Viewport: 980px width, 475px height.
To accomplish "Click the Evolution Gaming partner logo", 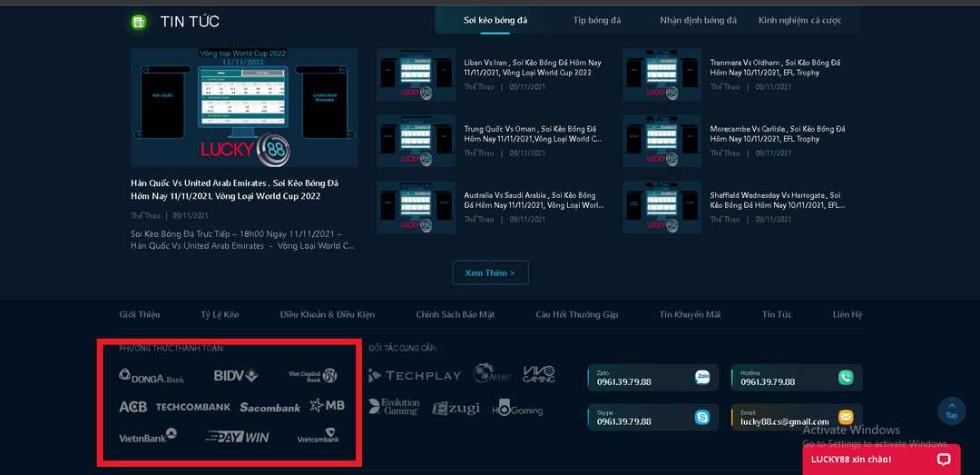I will pyautogui.click(x=394, y=407).
